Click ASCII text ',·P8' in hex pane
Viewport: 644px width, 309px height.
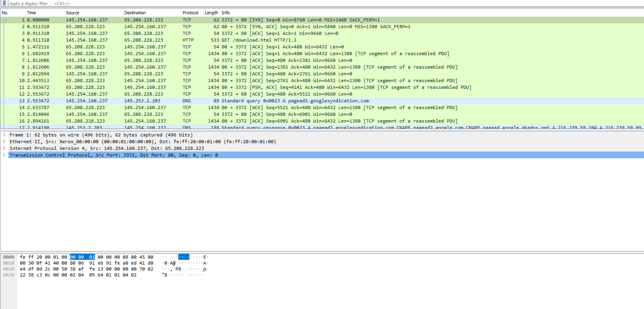coord(175,269)
